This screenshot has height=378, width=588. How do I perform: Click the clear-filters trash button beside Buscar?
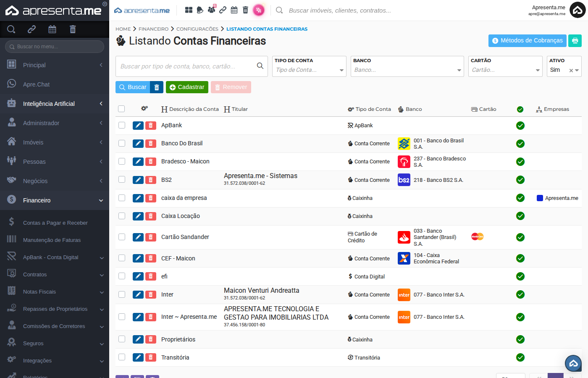click(157, 87)
